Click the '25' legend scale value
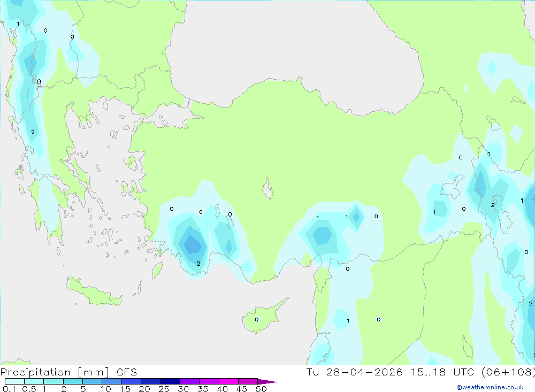This screenshot has height=392, width=535. [x=164, y=389]
